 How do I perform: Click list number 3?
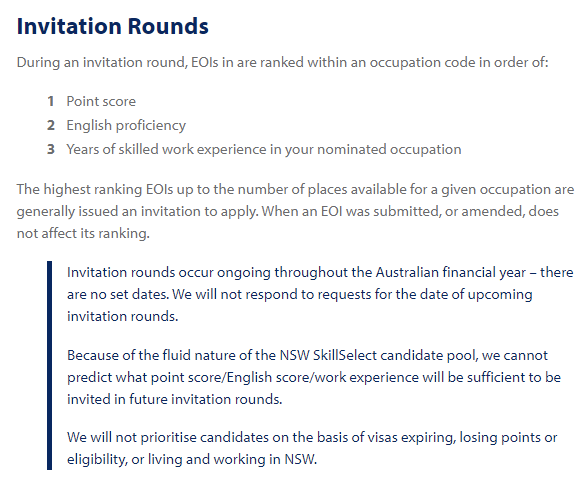[x=51, y=149]
